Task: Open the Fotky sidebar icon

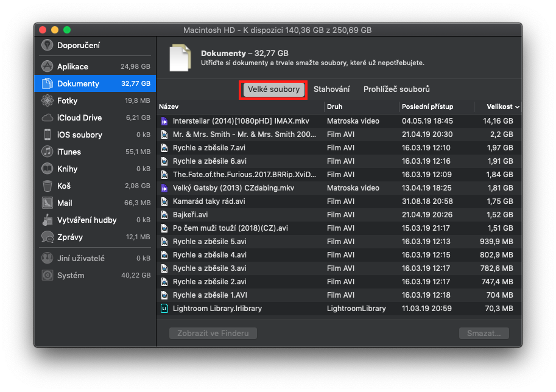Action: point(47,100)
